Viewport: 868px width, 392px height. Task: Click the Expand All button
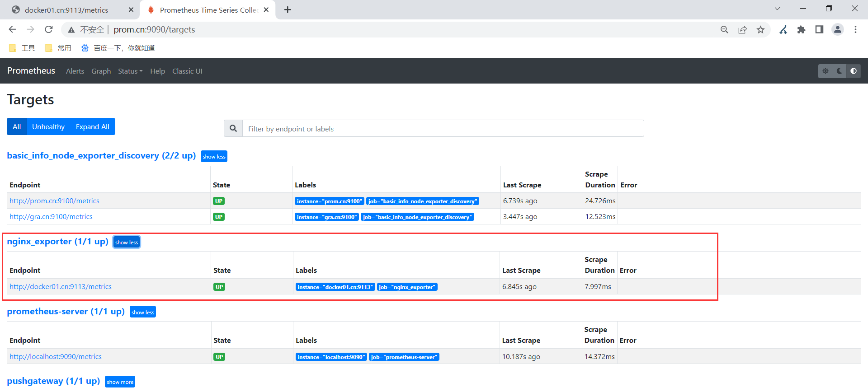(93, 126)
